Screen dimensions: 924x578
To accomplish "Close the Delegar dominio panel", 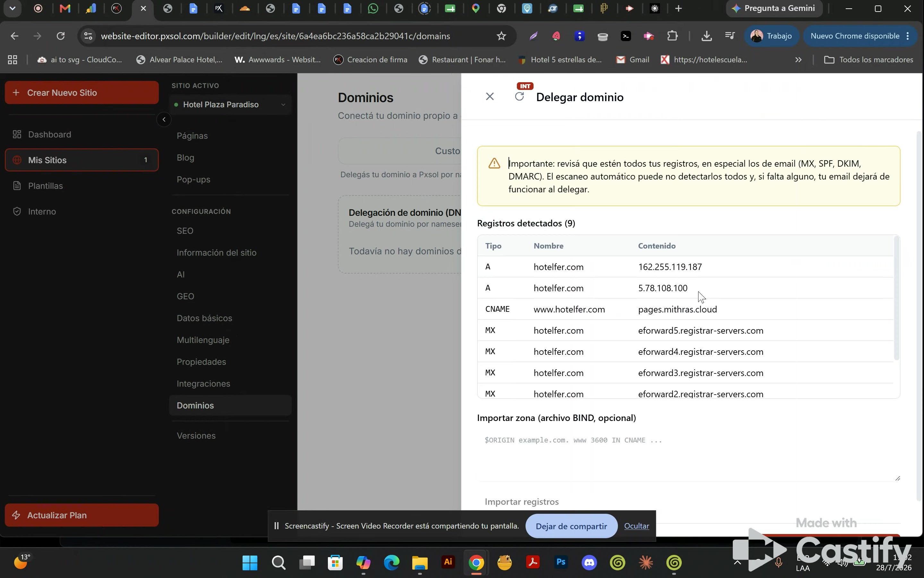I will [490, 97].
